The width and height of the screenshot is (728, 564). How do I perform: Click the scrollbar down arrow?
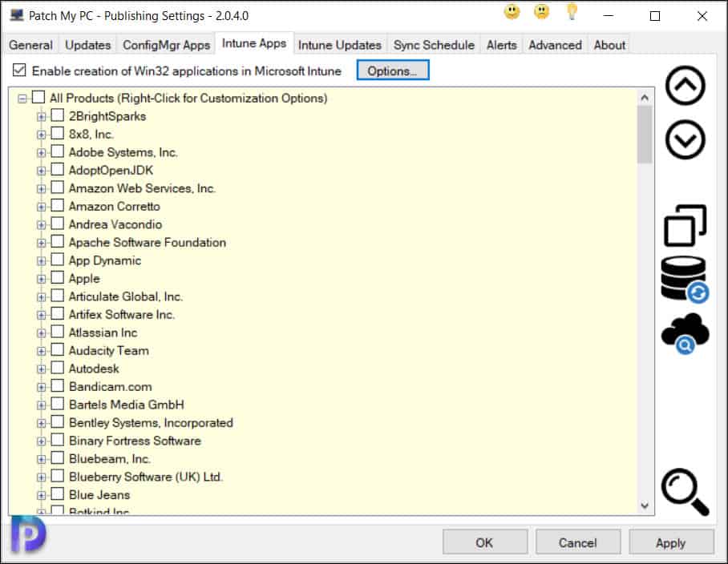(645, 505)
